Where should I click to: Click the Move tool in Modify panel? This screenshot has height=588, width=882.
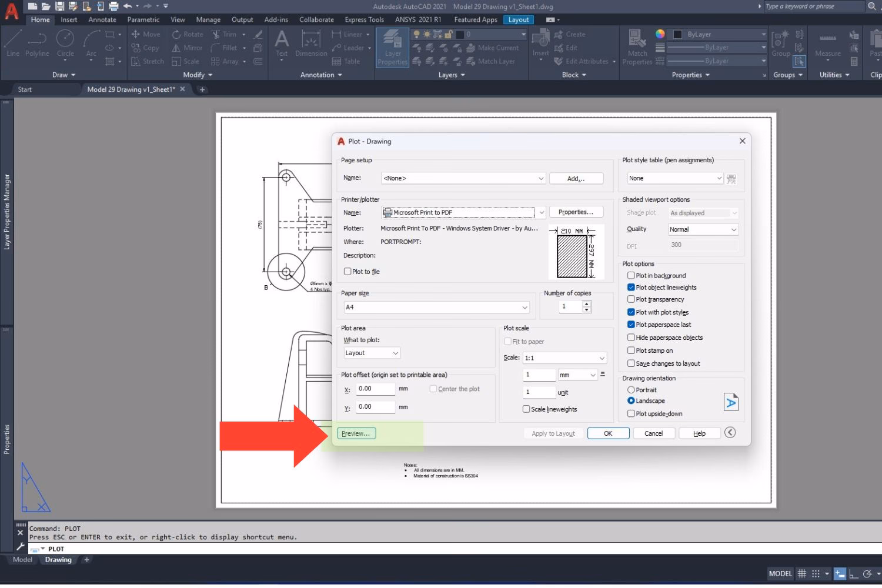[x=145, y=34]
